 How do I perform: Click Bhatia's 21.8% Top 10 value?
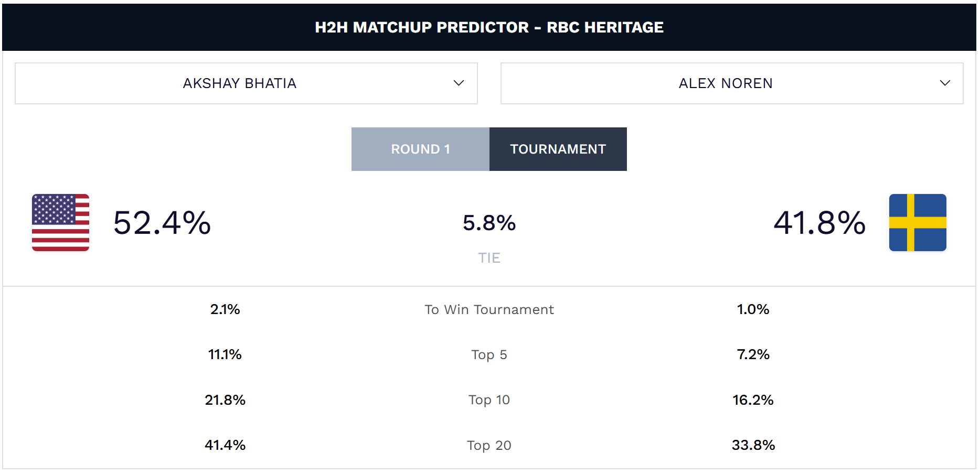[225, 400]
